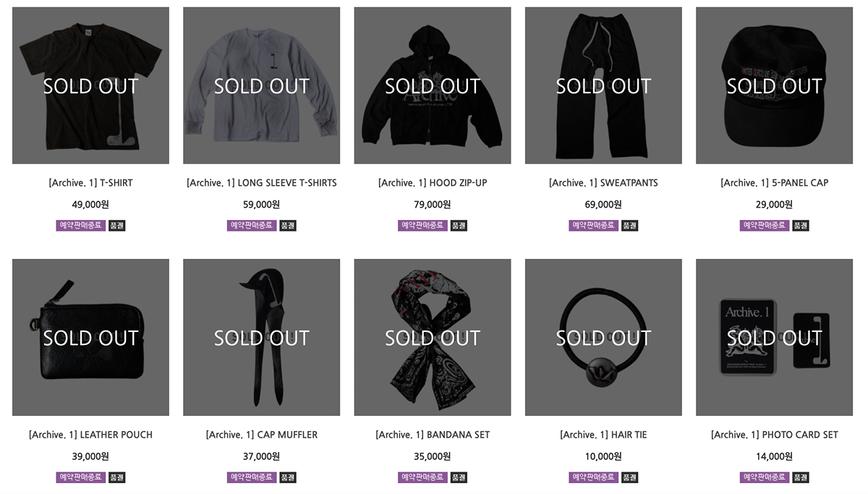The height and width of the screenshot is (494, 868).
Task: Open the LONG SLEEVE T-SHIRTS product image
Action: tap(261, 85)
